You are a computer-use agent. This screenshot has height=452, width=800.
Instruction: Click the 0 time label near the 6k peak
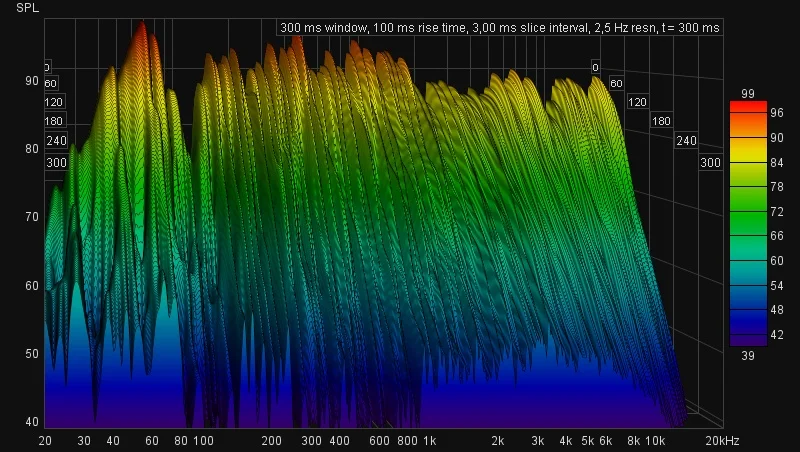pos(595,67)
